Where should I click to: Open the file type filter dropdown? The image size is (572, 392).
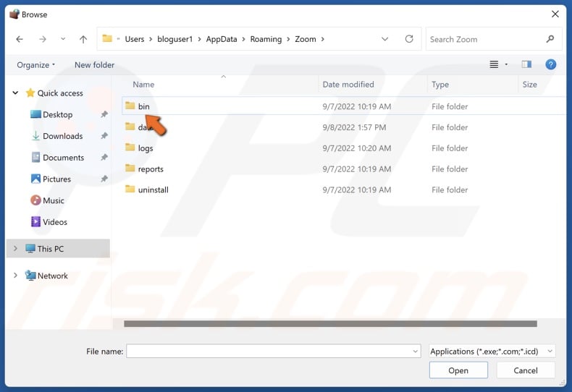point(492,351)
